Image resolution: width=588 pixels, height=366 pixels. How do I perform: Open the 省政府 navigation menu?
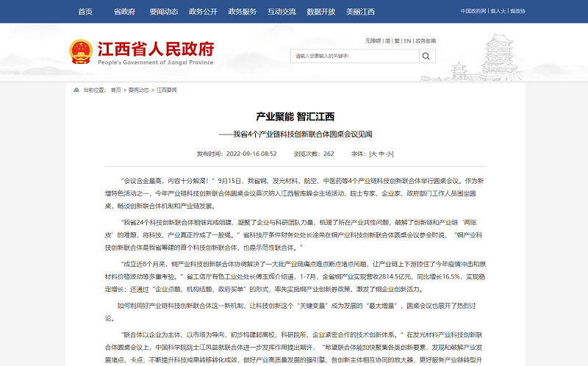click(124, 12)
